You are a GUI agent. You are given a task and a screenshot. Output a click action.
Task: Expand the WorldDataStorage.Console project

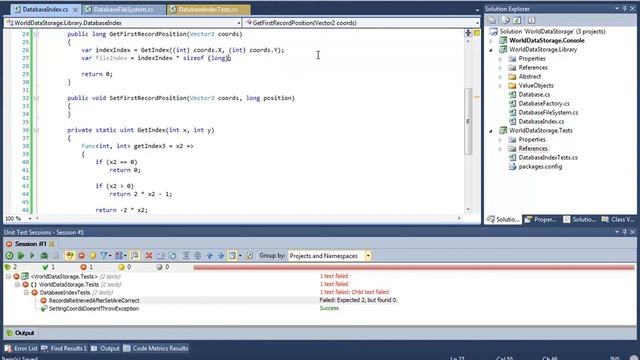[x=491, y=41]
